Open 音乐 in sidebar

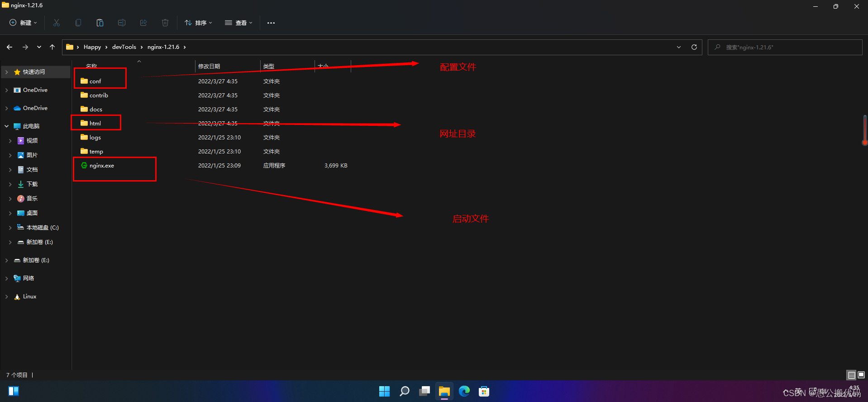[32, 199]
